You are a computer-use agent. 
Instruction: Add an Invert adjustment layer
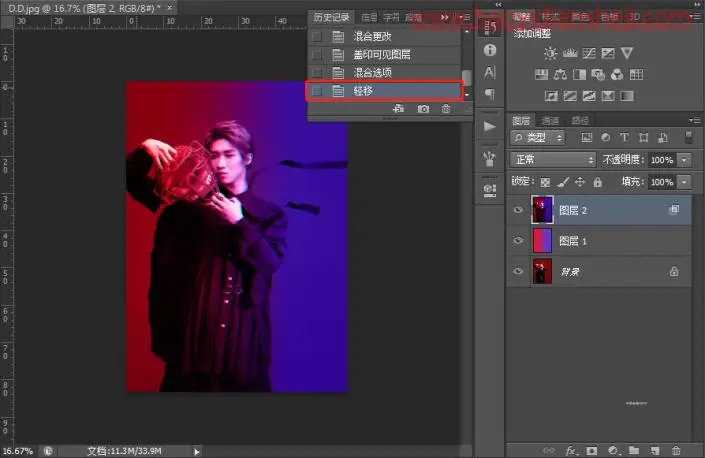(x=551, y=96)
